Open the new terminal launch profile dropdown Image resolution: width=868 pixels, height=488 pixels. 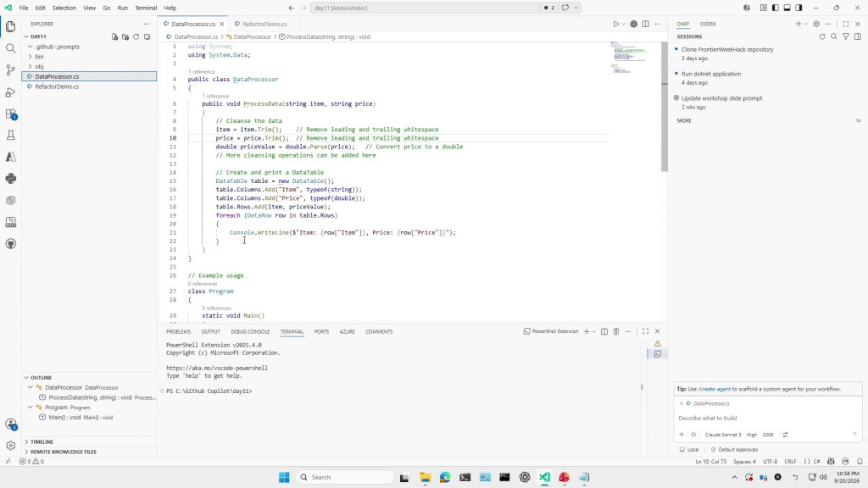[x=594, y=331]
